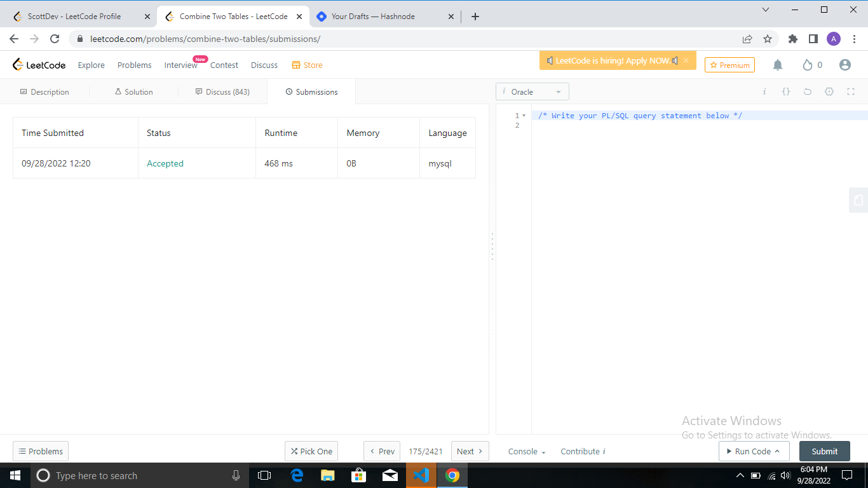
Task: Close the ScottDev LeetCode Profile tab
Action: point(147,17)
